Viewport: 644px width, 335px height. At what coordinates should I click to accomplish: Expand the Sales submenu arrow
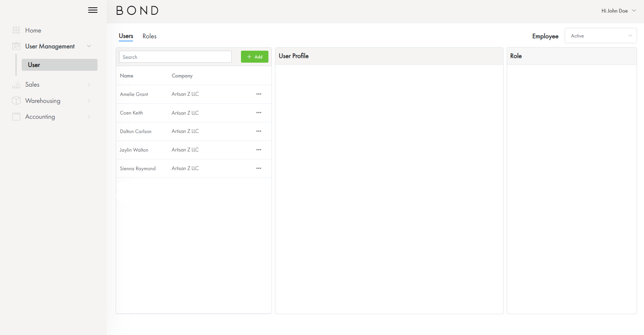pos(89,85)
